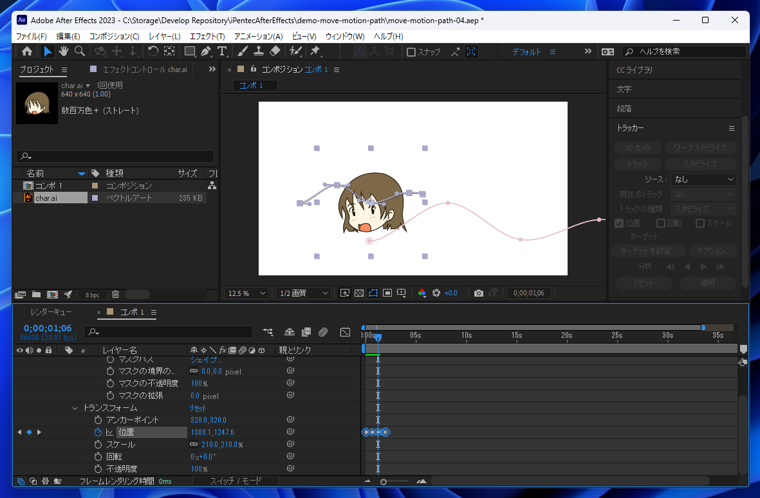
Task: Select the Brush tool
Action: pyautogui.click(x=243, y=52)
